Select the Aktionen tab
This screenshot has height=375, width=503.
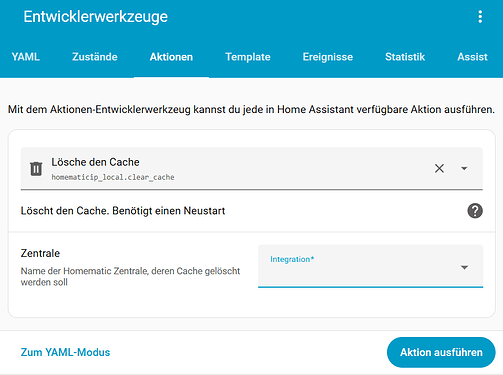point(171,57)
